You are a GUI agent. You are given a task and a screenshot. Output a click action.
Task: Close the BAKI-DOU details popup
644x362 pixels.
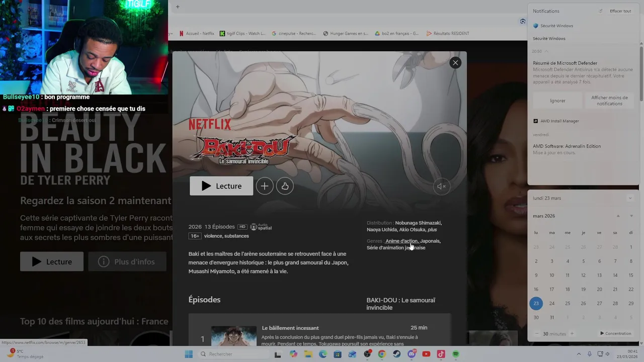455,63
